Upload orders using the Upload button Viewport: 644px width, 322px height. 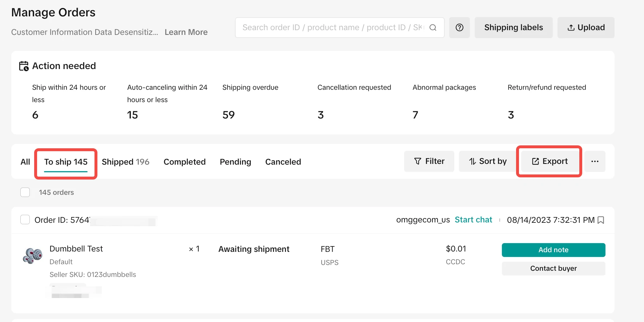586,28
